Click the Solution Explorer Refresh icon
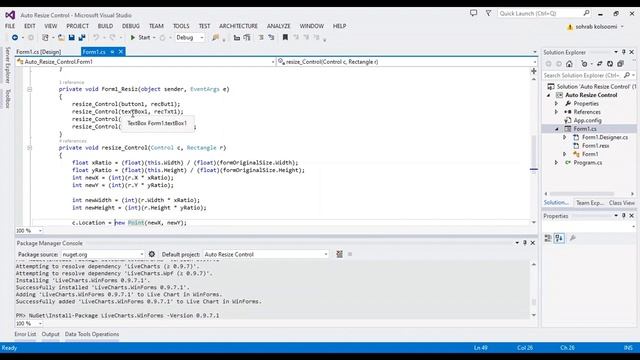The image size is (640, 360). (610, 64)
